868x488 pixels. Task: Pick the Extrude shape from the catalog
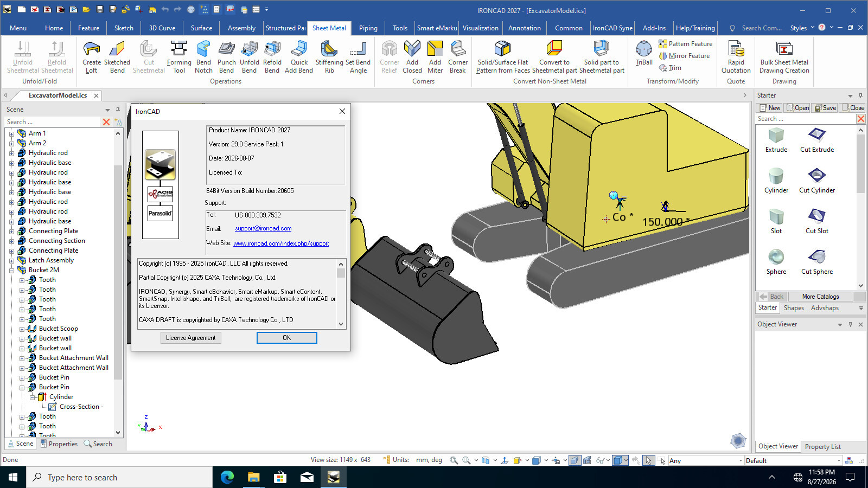click(x=776, y=140)
